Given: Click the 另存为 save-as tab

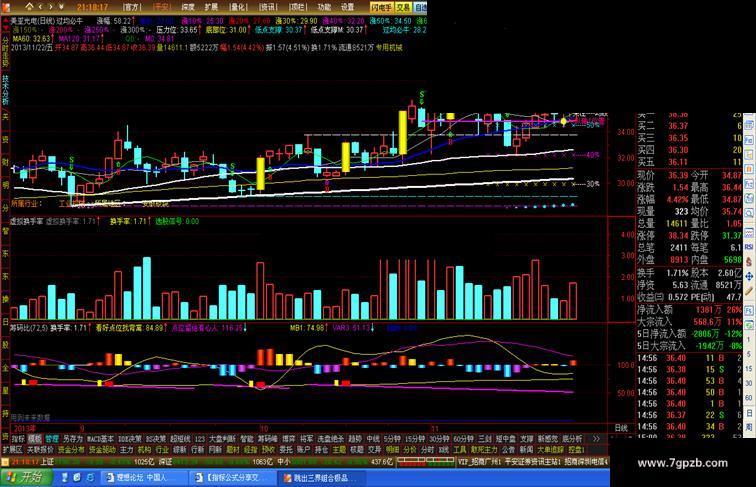Looking at the screenshot, I should 73,439.
